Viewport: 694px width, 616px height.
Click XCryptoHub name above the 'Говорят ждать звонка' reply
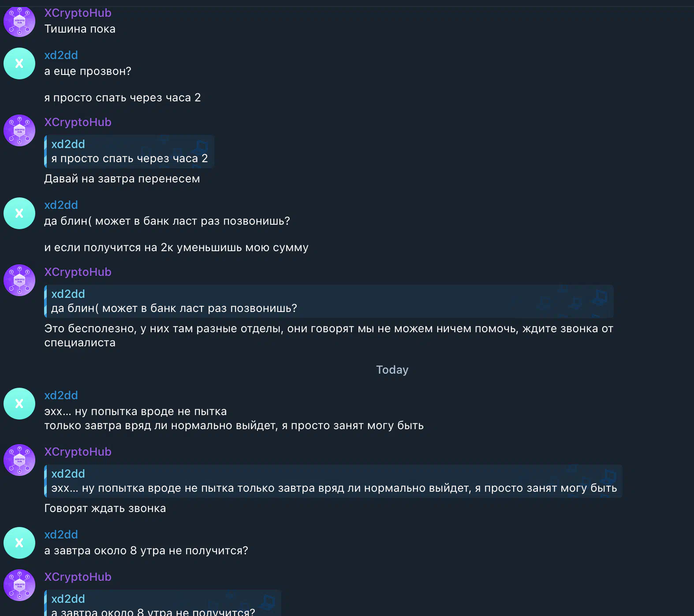pos(78,452)
